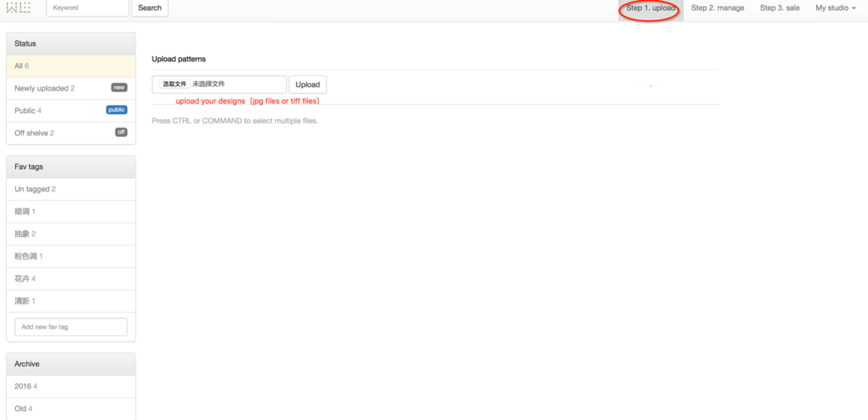Click the Add new fav tag field
The width and height of the screenshot is (868, 420).
71,327
